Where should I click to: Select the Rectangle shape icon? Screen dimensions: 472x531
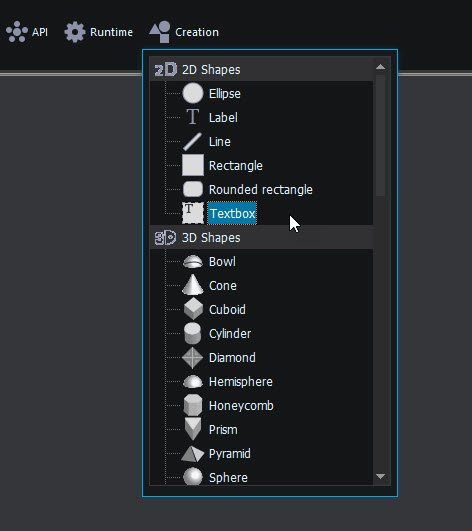tap(193, 165)
